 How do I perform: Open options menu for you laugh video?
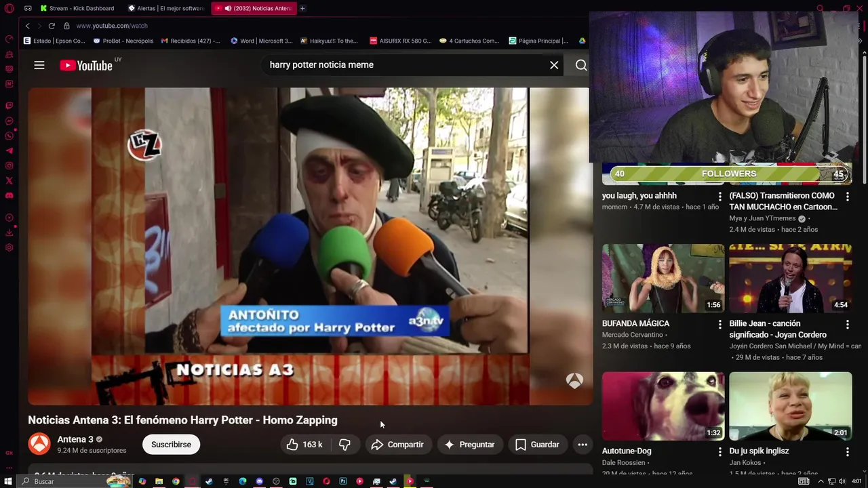tap(720, 196)
